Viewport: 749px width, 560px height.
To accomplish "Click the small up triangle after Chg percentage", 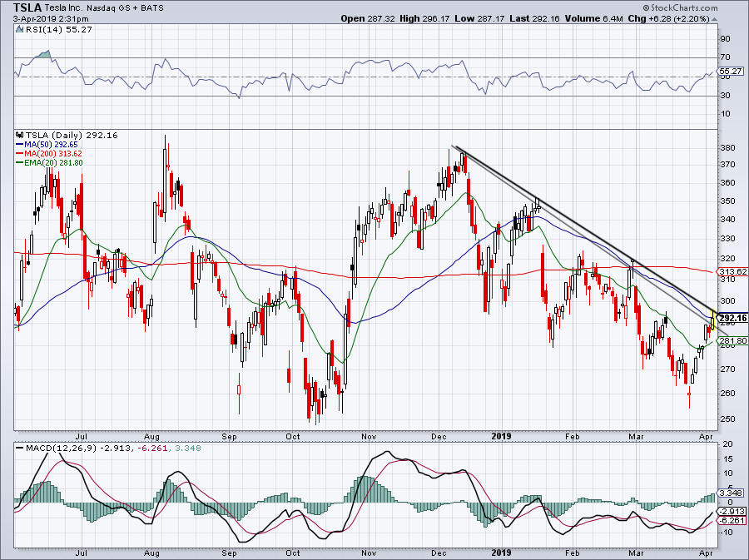I will pyautogui.click(x=715, y=20).
